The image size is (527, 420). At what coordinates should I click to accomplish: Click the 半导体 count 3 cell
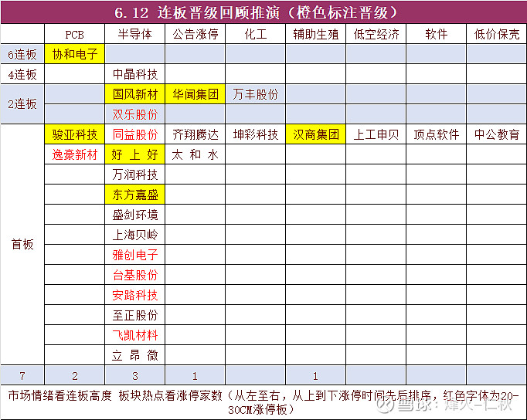pos(134,375)
